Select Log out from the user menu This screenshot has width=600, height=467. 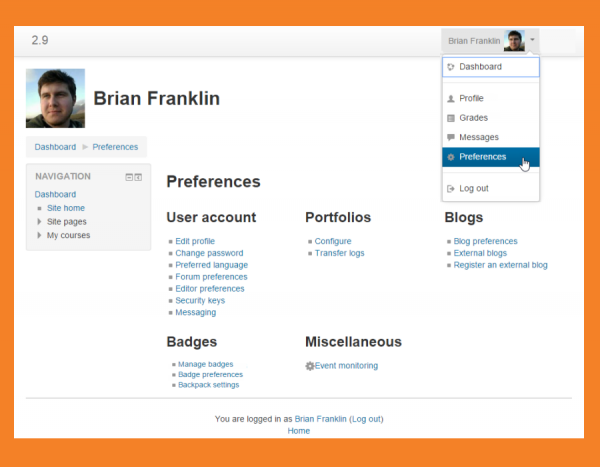click(x=491, y=189)
